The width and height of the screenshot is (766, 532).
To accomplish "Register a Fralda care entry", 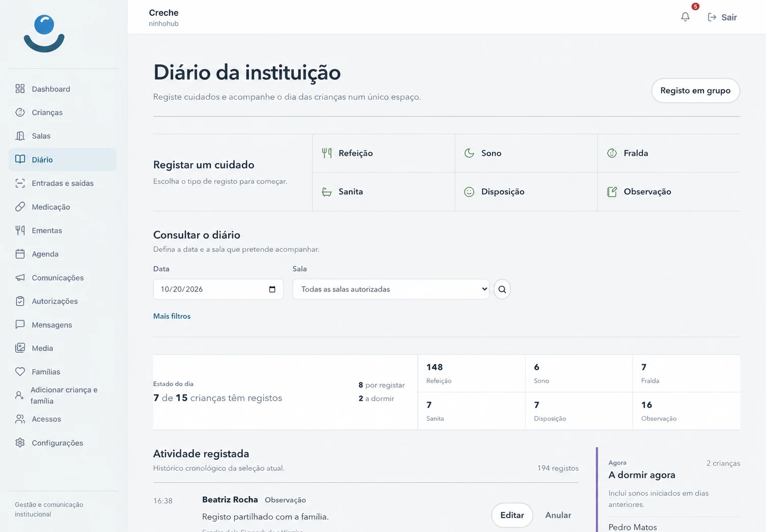I will point(669,153).
